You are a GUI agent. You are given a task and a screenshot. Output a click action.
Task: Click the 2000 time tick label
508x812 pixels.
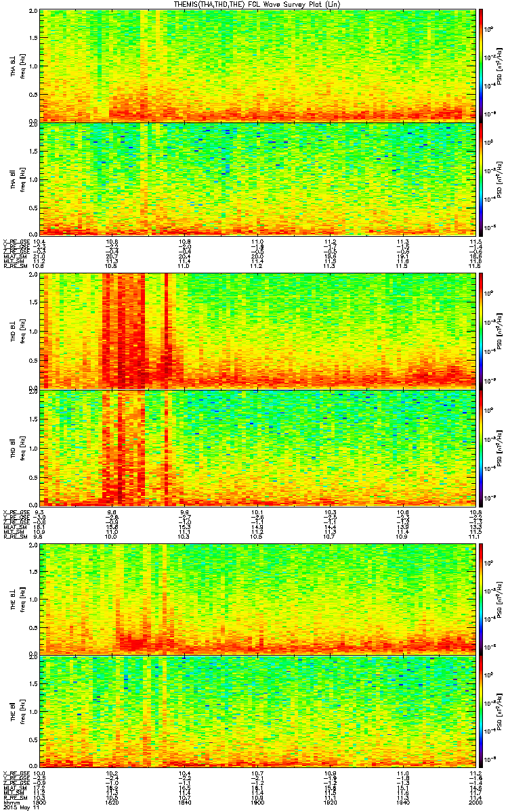point(474,803)
